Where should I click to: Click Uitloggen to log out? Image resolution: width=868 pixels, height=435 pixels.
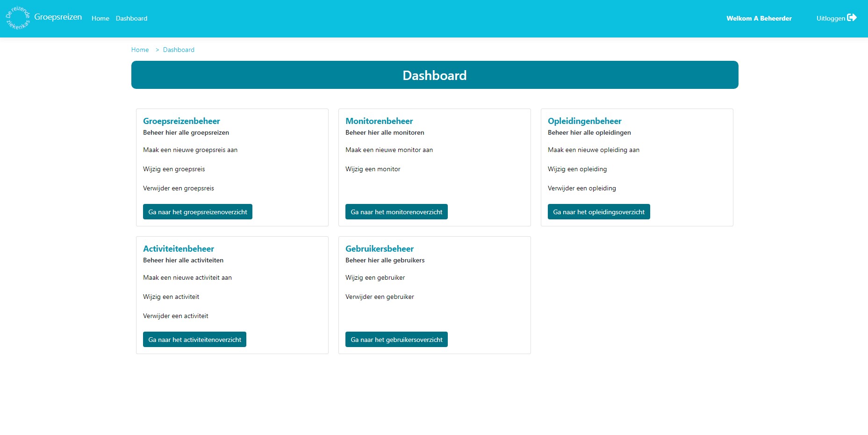click(831, 18)
